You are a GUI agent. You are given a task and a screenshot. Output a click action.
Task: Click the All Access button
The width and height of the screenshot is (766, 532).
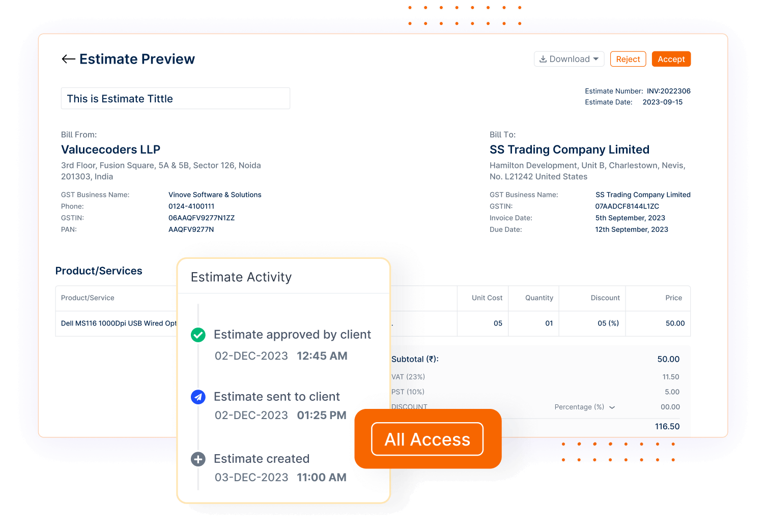tap(428, 439)
